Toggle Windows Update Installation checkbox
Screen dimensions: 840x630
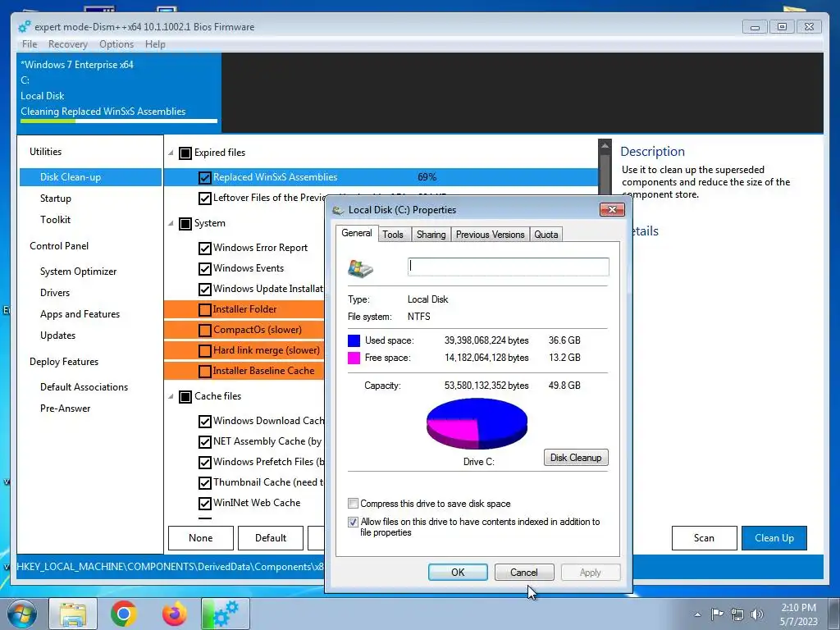204,290
